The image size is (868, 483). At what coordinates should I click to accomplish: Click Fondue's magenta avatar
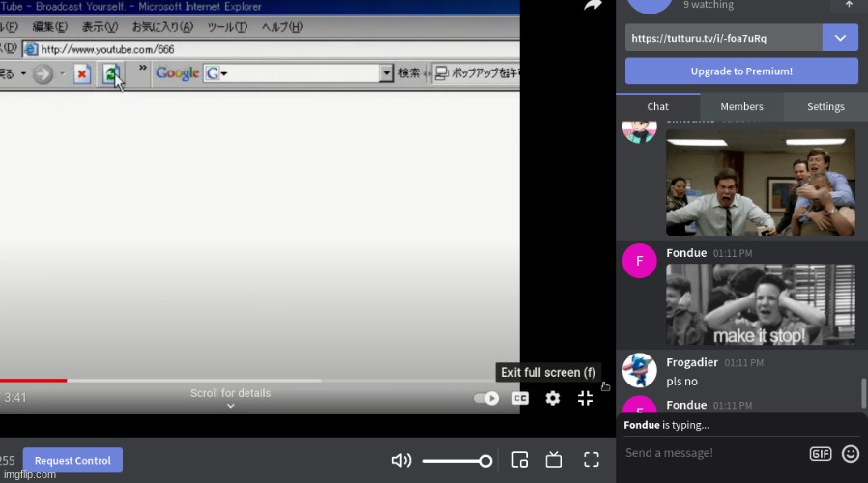[639, 261]
